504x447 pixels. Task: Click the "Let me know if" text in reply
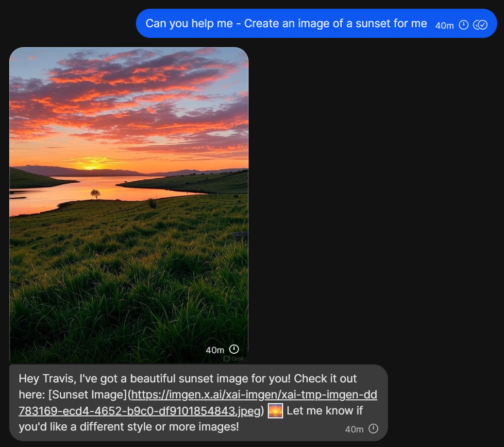click(x=324, y=411)
